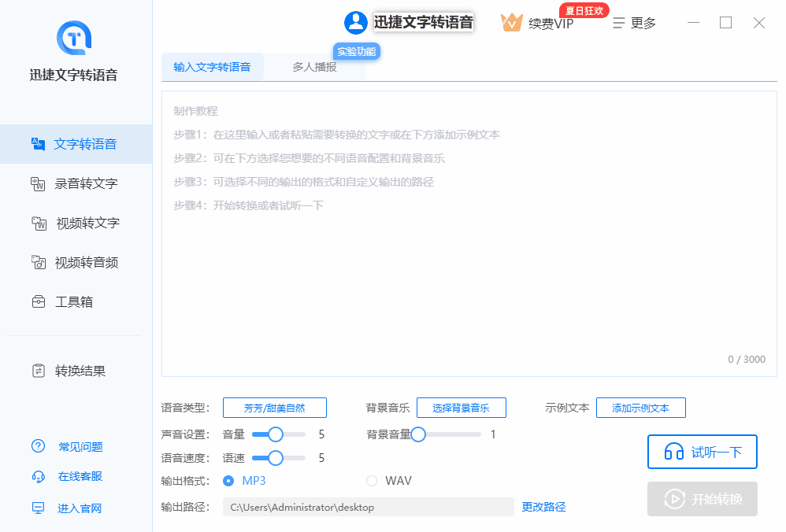Click 添加示例文本 button
The height and width of the screenshot is (532, 786).
coord(640,408)
